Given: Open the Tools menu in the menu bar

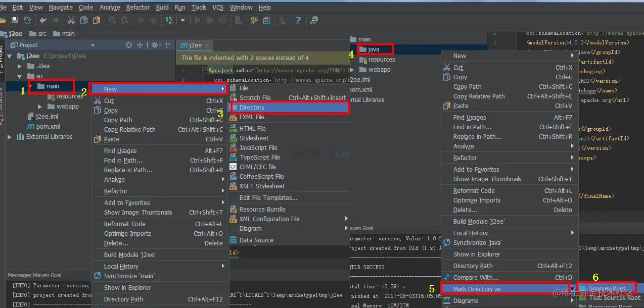Looking at the screenshot, I should pos(199,7).
